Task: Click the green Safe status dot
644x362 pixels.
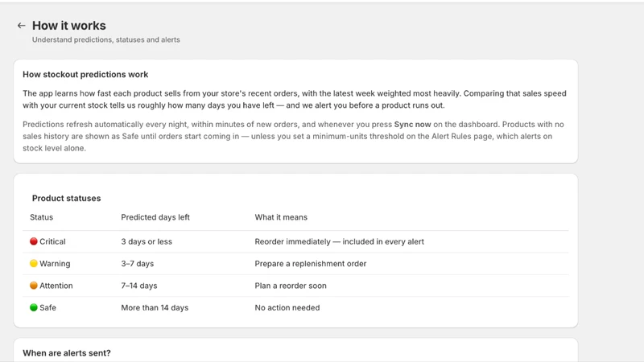Action: point(34,307)
